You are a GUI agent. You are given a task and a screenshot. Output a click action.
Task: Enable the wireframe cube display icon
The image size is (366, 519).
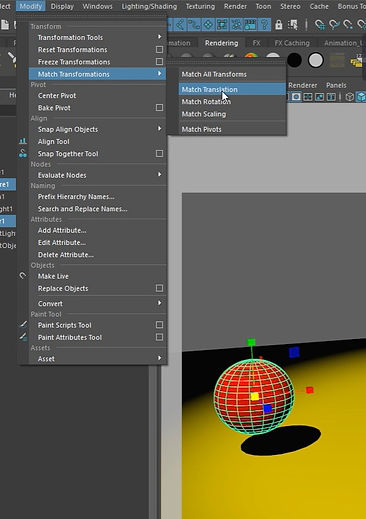tap(349, 97)
